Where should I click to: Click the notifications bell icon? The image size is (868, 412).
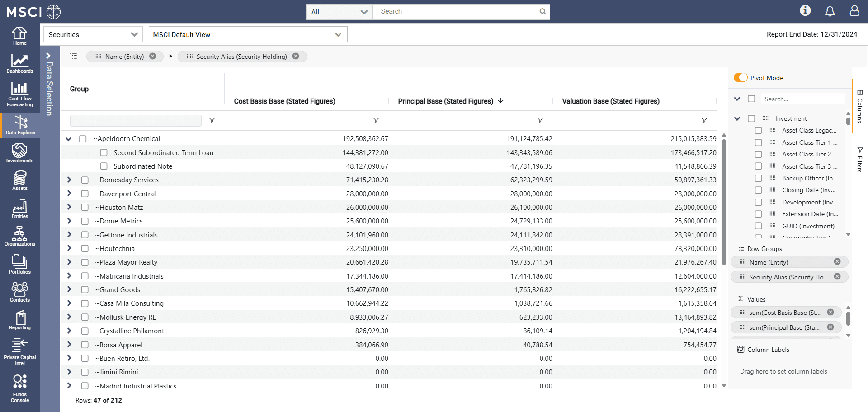pos(830,11)
